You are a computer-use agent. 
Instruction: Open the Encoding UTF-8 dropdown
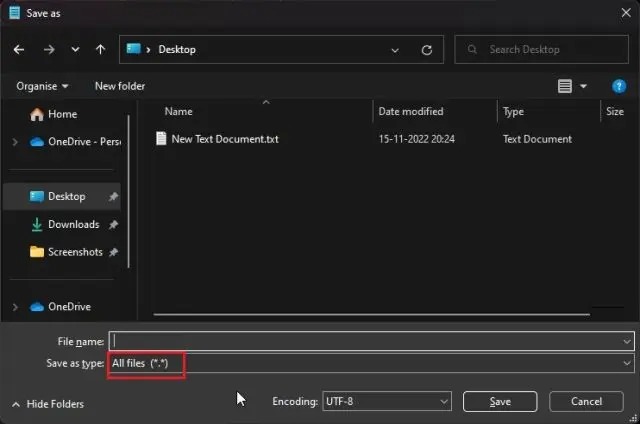tap(387, 402)
